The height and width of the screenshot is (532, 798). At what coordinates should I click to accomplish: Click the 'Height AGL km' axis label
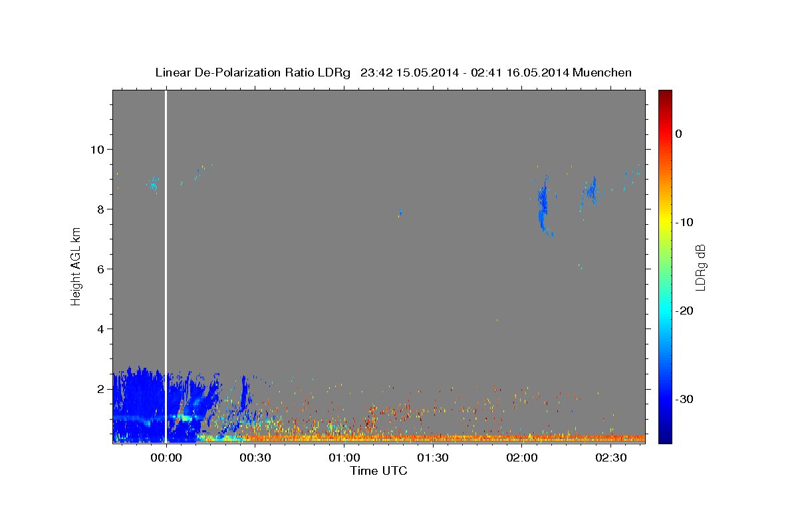(76, 266)
